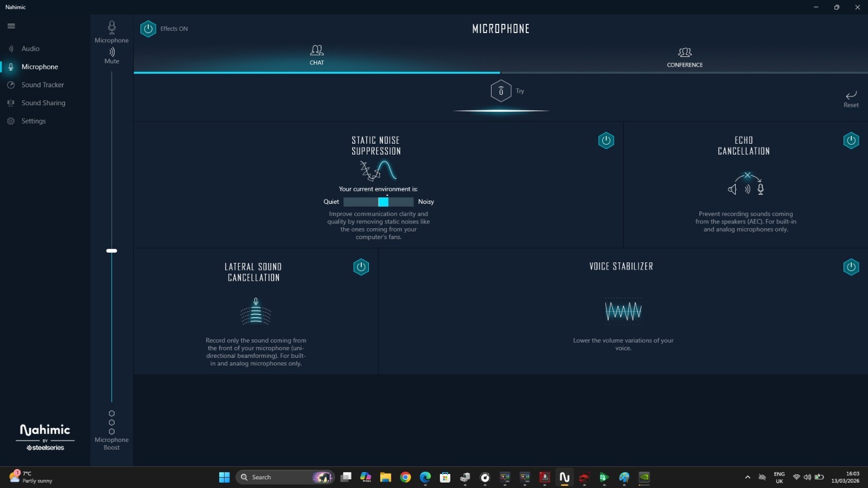The width and height of the screenshot is (868, 488).
Task: Click the Lateral Sound beamforming icon
Action: click(256, 311)
